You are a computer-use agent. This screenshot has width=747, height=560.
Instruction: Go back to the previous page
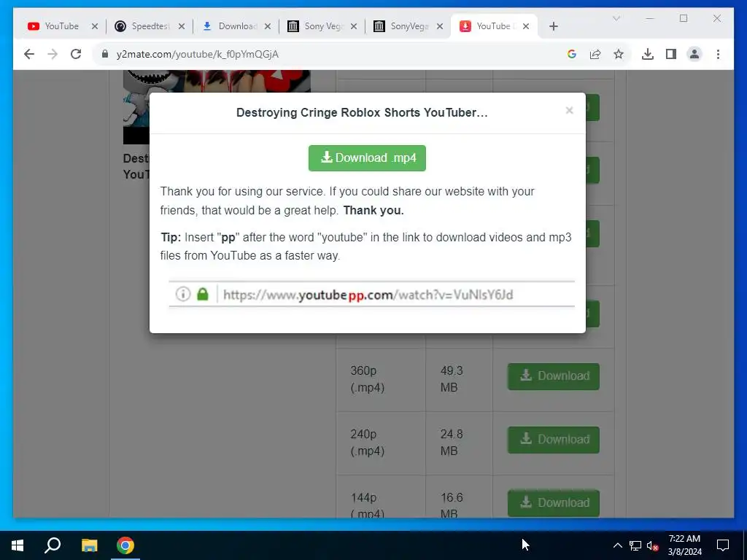[x=29, y=54]
